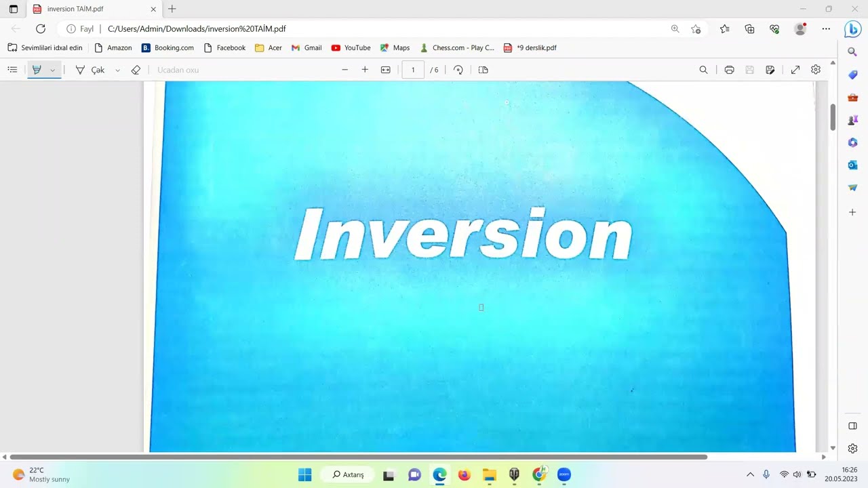This screenshot has width=868, height=488.
Task: Open the Facebook bookmark
Action: (224, 47)
